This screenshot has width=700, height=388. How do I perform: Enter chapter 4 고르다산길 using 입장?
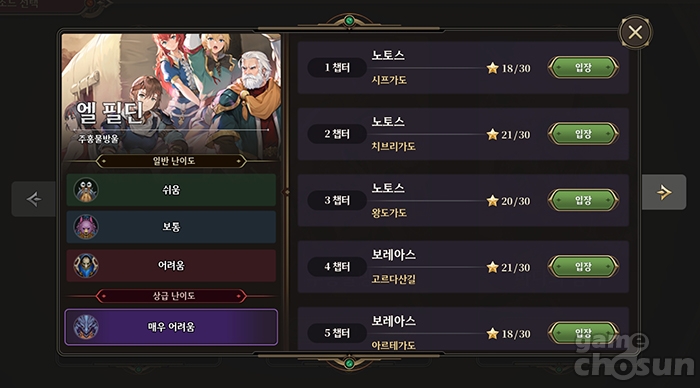coord(583,267)
